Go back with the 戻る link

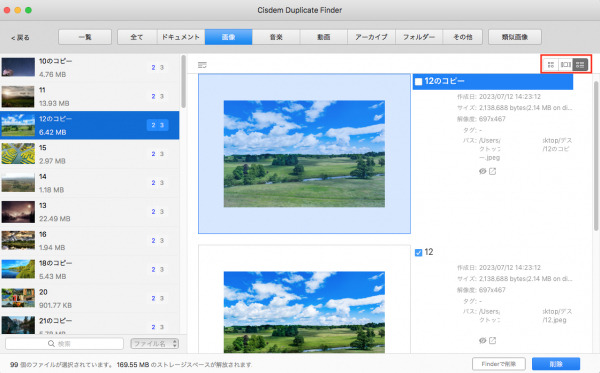point(20,37)
